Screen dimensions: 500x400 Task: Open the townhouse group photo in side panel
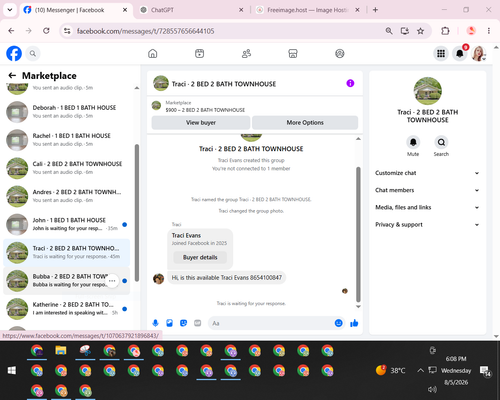point(427,91)
